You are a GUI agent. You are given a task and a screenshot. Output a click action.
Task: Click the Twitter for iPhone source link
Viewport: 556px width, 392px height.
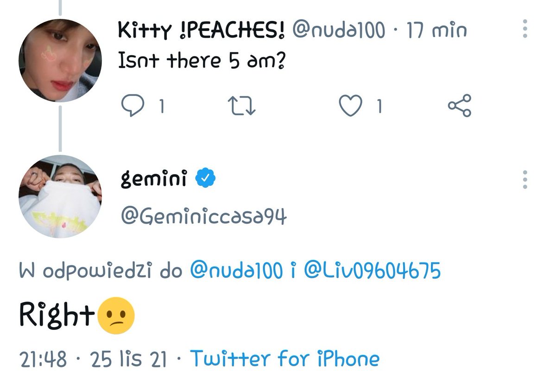tap(285, 359)
